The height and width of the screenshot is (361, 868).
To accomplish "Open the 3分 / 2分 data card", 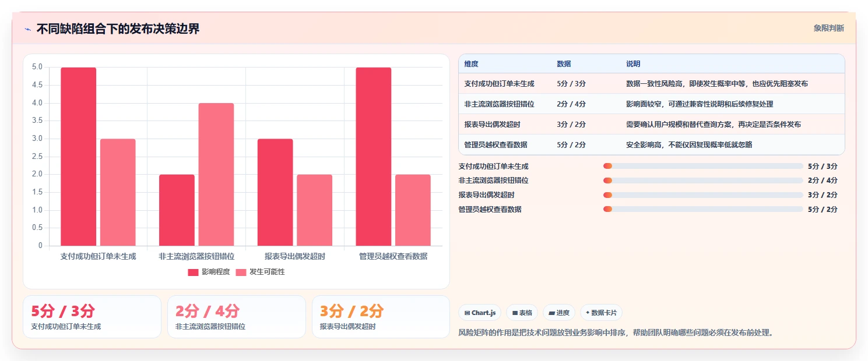I will click(381, 317).
